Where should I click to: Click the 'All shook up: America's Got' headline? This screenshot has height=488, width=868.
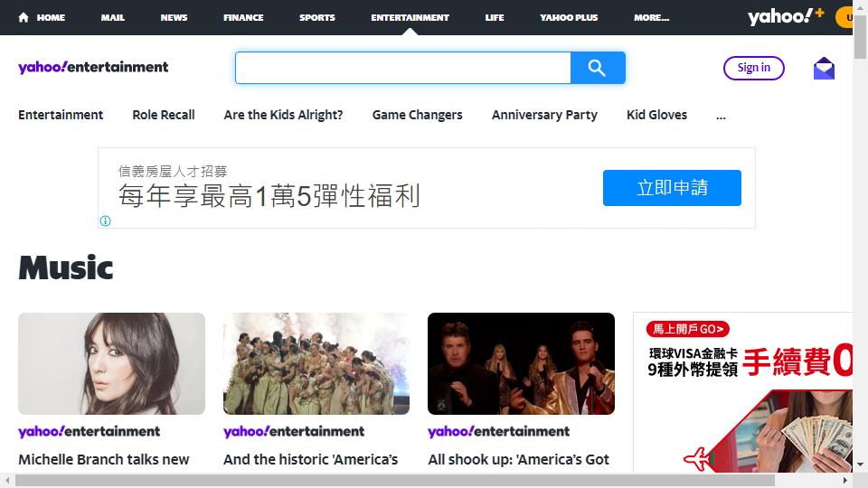518,459
